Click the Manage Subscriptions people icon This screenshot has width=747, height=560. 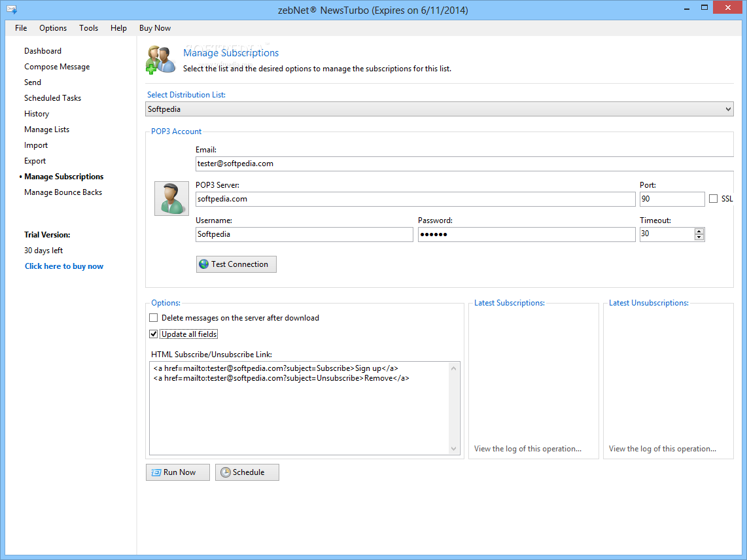pyautogui.click(x=160, y=60)
